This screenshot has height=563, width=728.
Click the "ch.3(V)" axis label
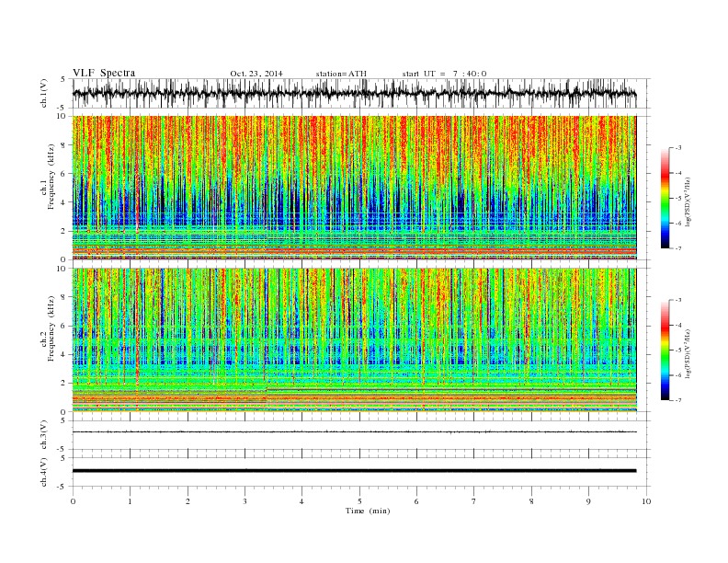(44, 435)
